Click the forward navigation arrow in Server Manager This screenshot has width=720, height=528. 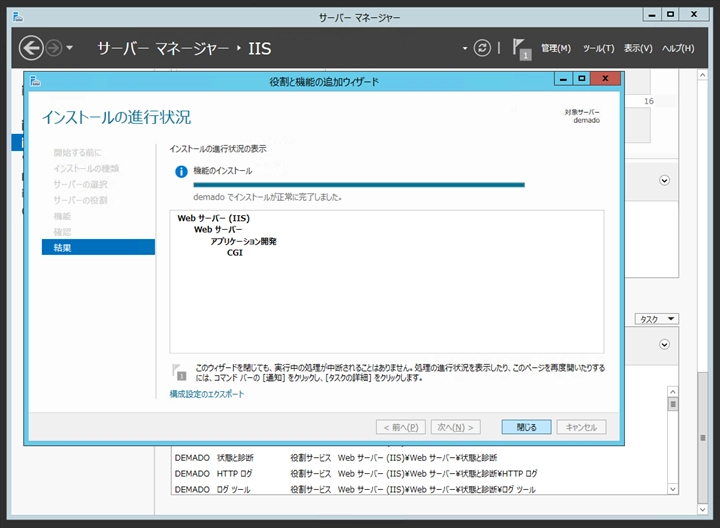[54, 48]
